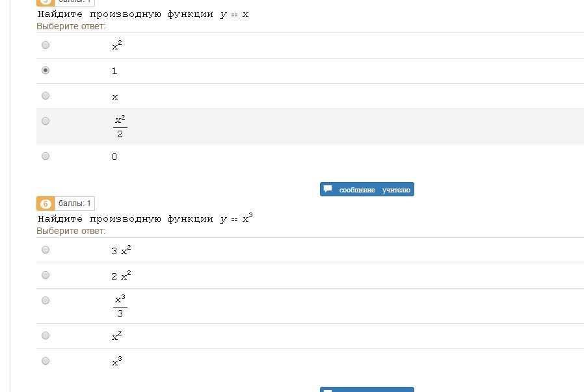Select the x²/2 fraction answer option
This screenshot has width=584, height=392.
click(x=46, y=121)
